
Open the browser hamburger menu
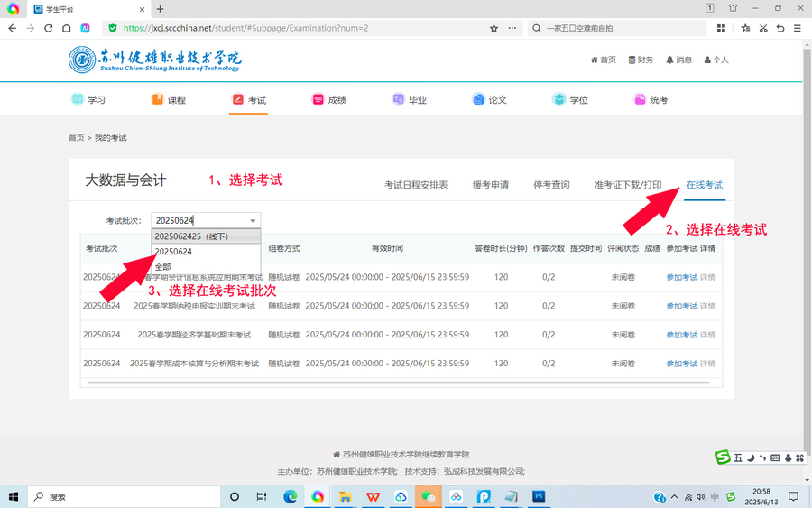[798, 29]
